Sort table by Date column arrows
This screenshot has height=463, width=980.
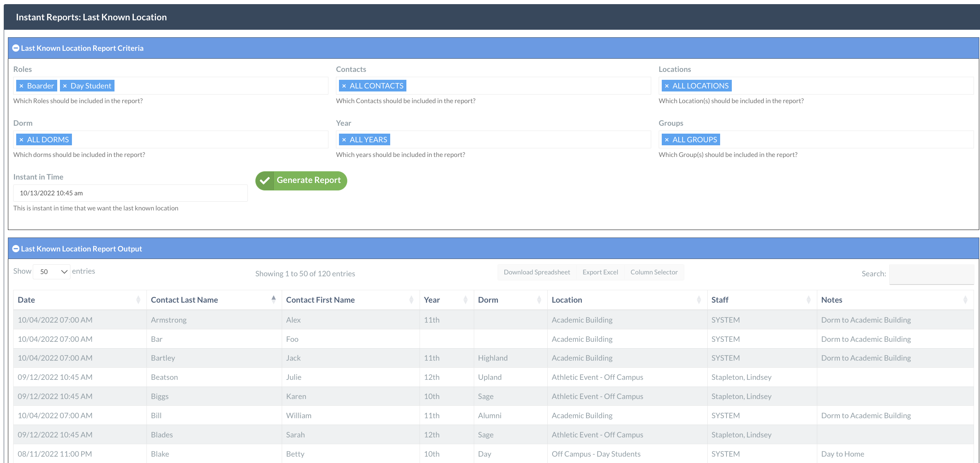(138, 300)
